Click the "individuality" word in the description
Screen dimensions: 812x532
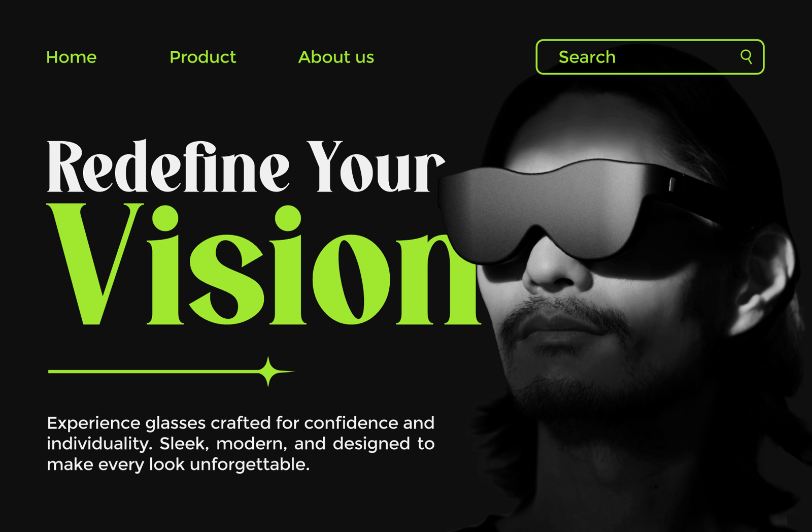pos(99,444)
